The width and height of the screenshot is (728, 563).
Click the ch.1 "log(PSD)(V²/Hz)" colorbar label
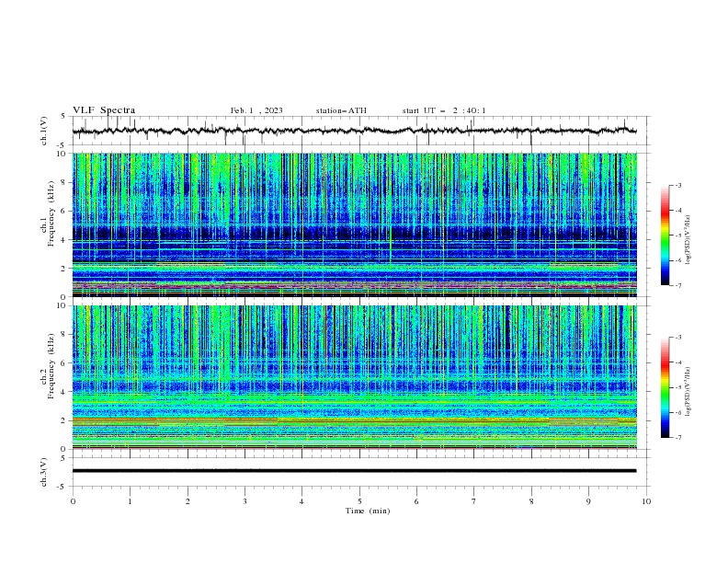click(688, 239)
